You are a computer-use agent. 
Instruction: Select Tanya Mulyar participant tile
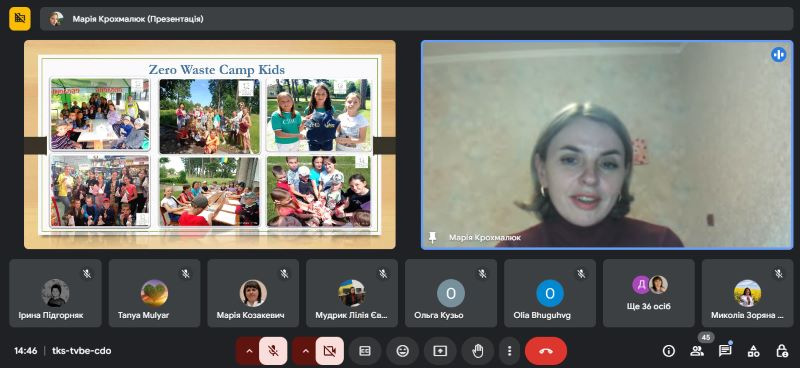click(155, 293)
